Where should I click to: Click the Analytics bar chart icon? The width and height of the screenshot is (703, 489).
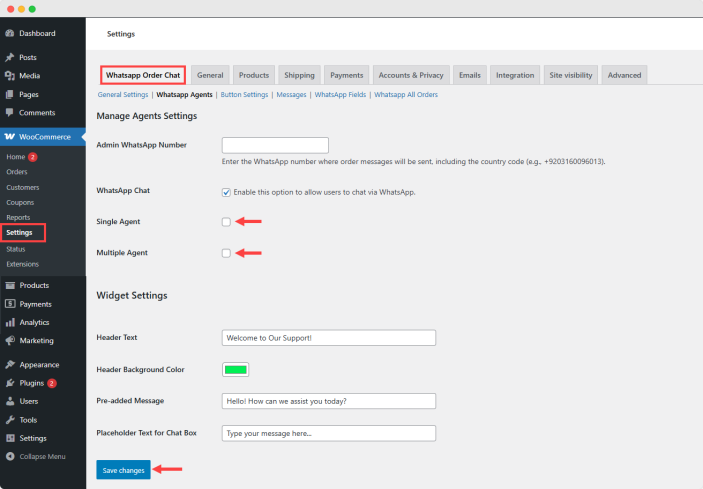[x=10, y=322]
